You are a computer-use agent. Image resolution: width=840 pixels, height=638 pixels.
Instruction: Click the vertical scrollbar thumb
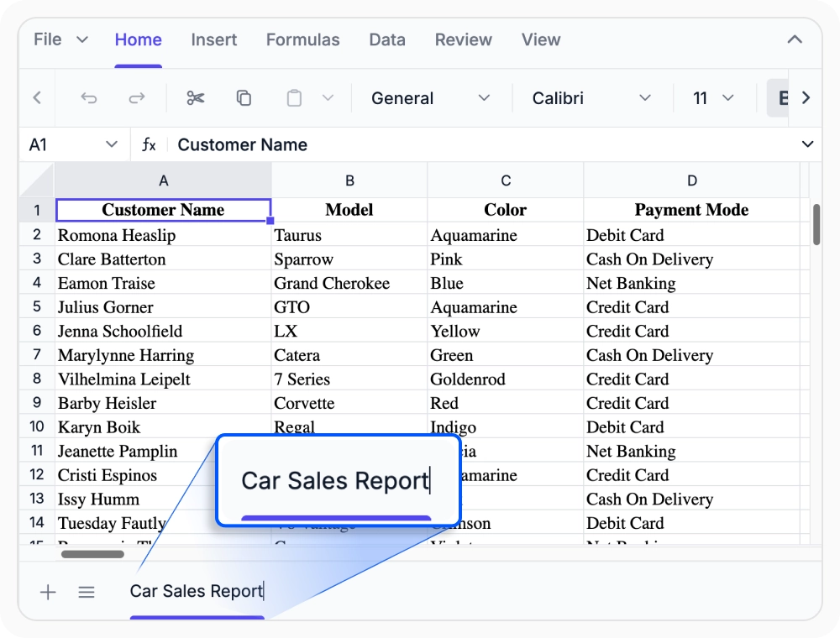[x=816, y=225]
